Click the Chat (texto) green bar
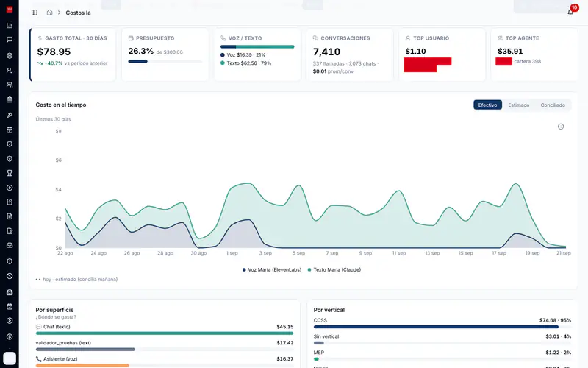Image resolution: width=588 pixels, height=368 pixels. 165,333
